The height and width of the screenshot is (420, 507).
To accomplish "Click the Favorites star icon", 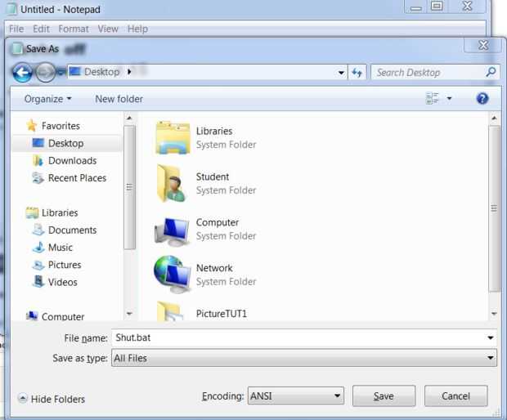I will [x=32, y=125].
